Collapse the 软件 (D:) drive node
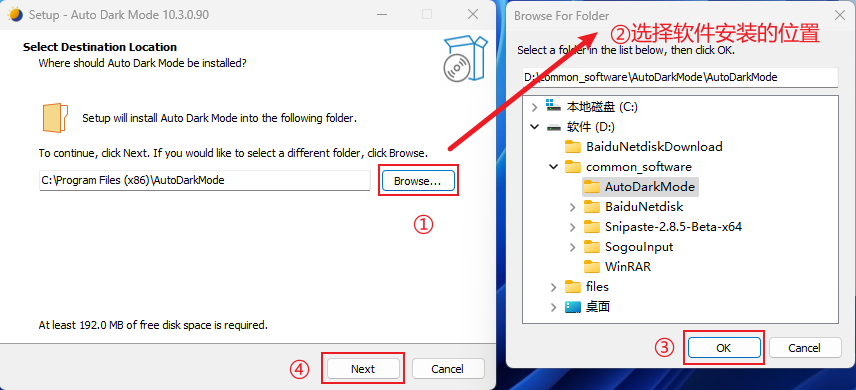The width and height of the screenshot is (856, 390). coord(534,127)
